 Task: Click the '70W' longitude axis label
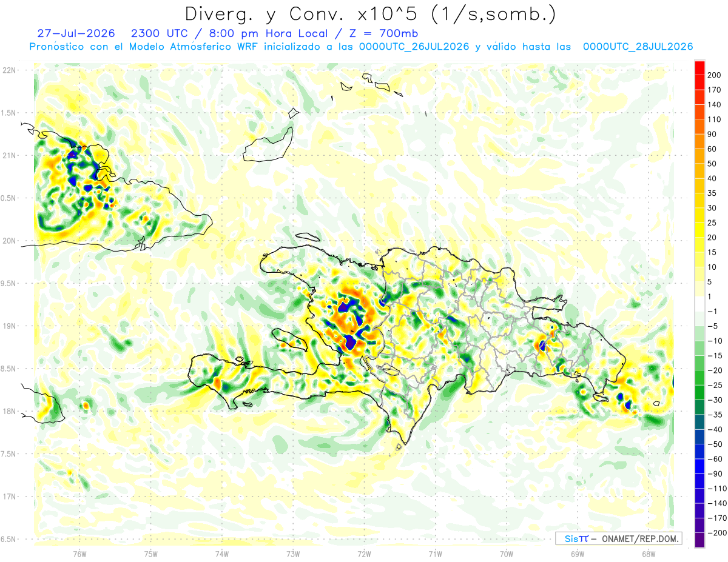507,554
